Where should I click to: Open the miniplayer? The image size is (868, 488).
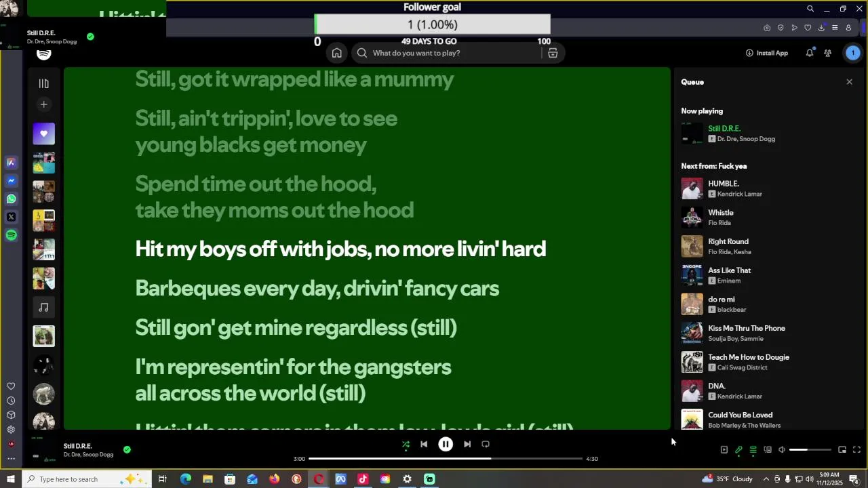[x=842, y=450]
